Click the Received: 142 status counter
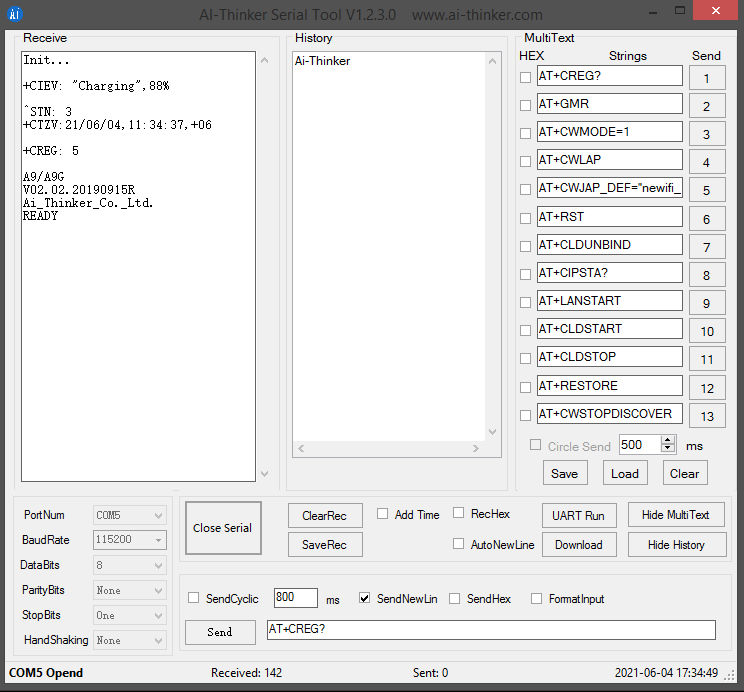744x692 pixels. tap(246, 673)
